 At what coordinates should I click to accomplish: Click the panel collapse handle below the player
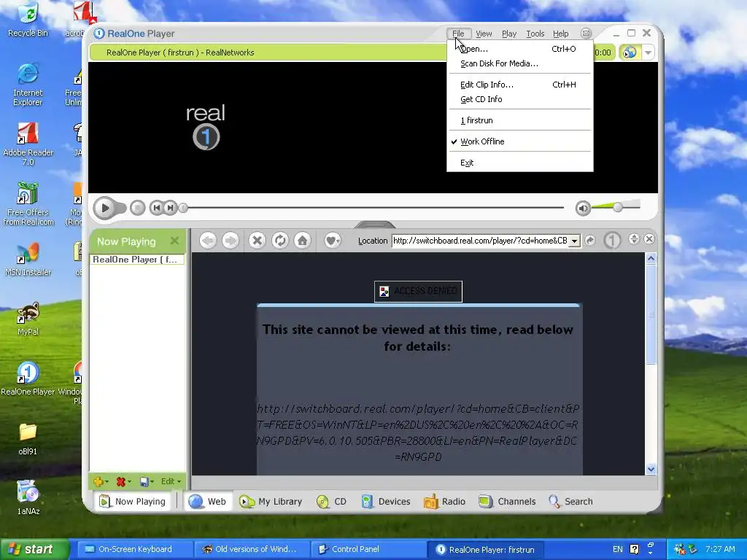point(375,225)
